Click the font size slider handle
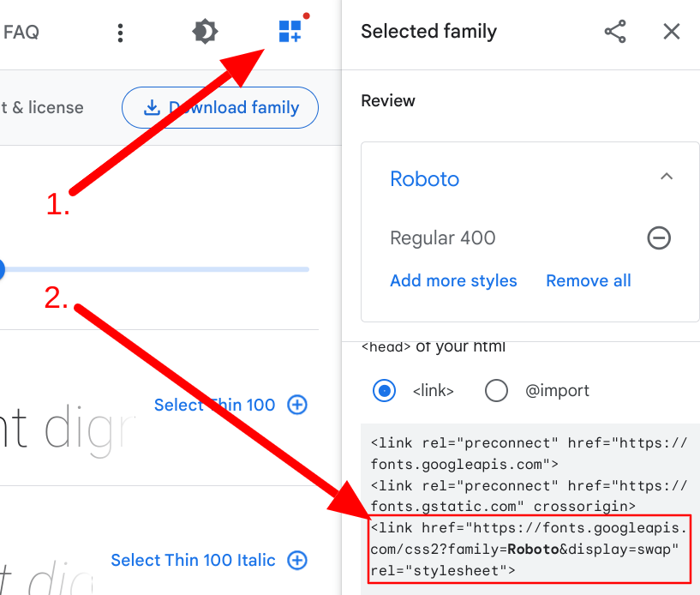This screenshot has height=595, width=700. [x=1, y=269]
